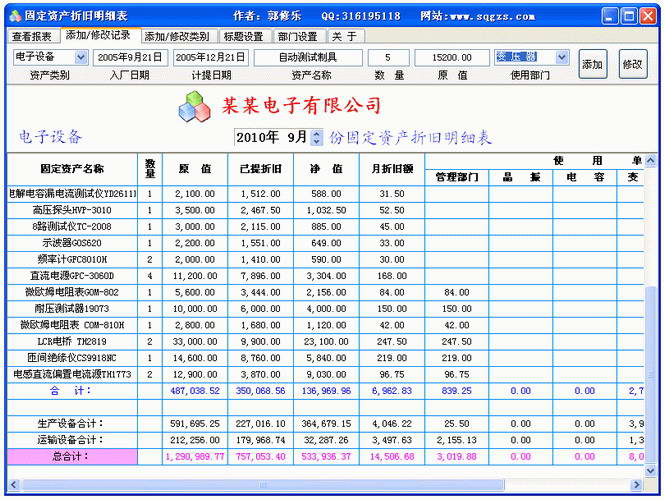The image size is (664, 500).
Task: Click the 247.50 月折旧额 cell
Action: pos(392,342)
